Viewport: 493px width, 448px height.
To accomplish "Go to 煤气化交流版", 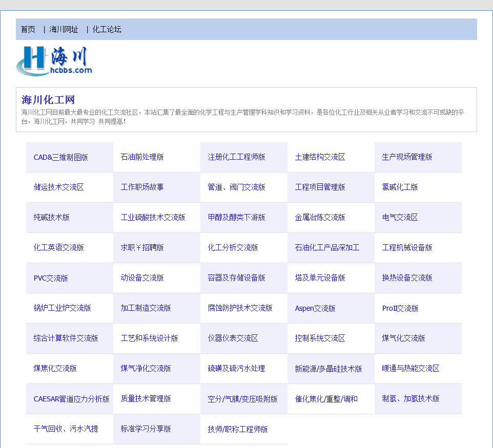I will pyautogui.click(x=403, y=338).
